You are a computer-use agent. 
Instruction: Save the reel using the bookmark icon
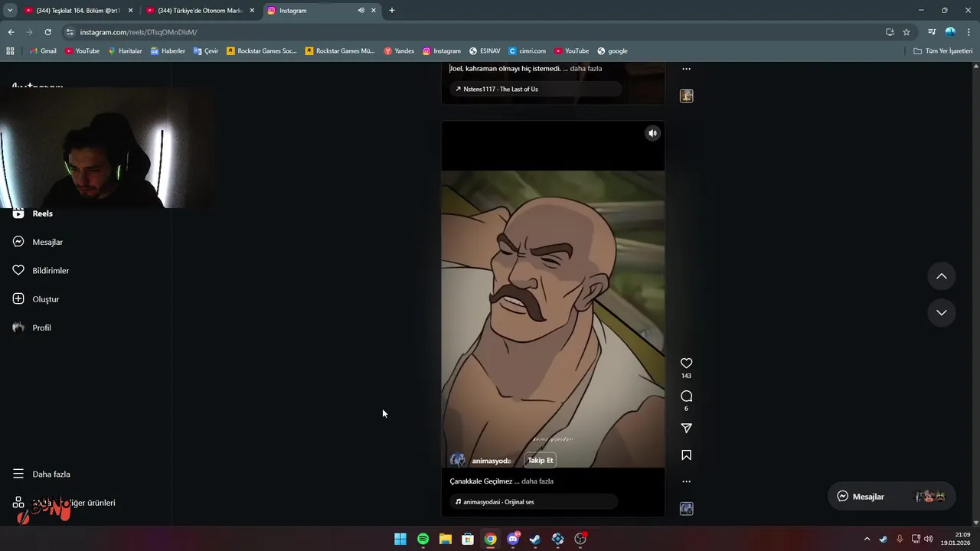(x=686, y=455)
